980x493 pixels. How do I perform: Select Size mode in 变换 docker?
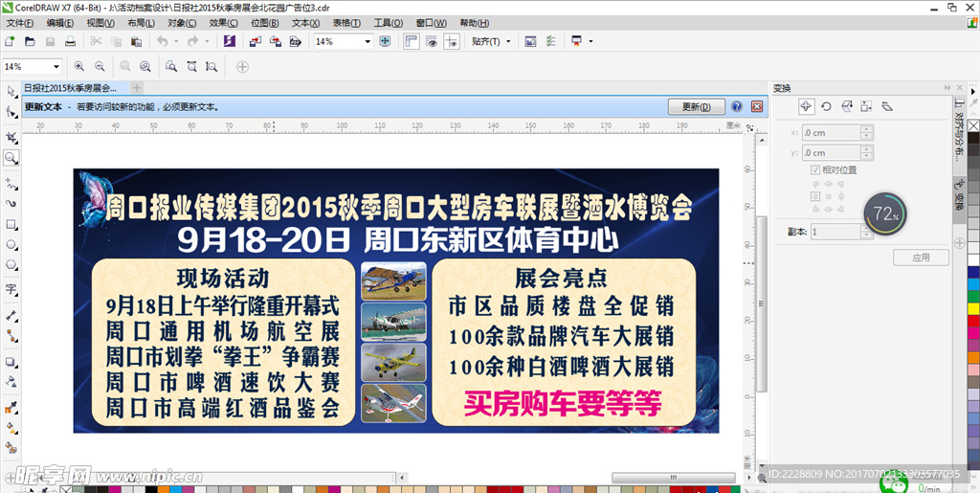pos(866,106)
